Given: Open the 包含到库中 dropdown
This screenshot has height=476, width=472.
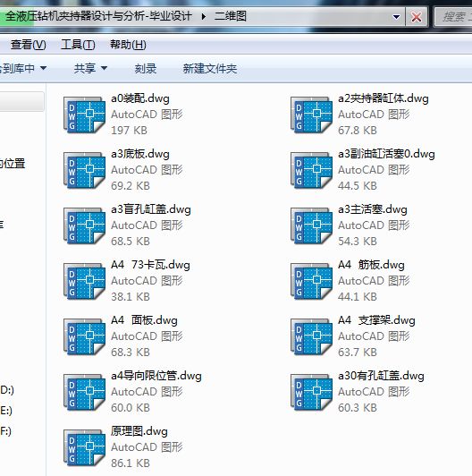Looking at the screenshot, I should 22,68.
